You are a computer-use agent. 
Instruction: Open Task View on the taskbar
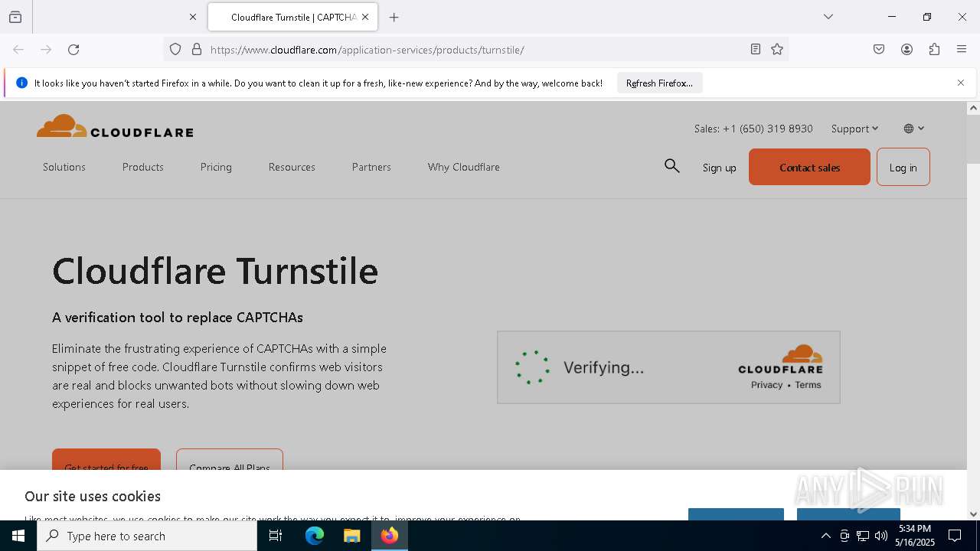tap(276, 536)
